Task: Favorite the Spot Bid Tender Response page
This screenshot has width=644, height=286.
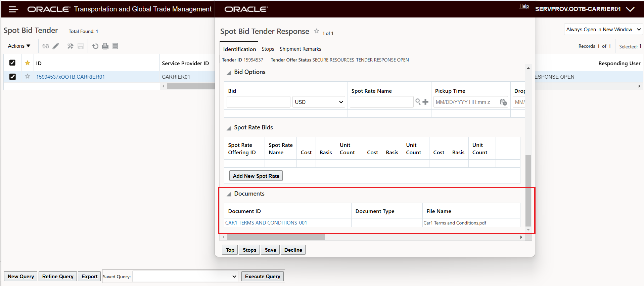Action: [x=316, y=31]
